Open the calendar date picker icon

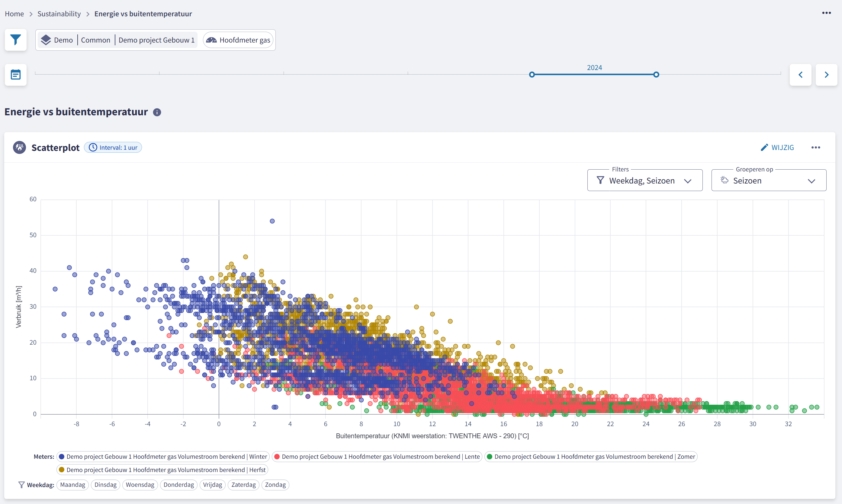[16, 75]
